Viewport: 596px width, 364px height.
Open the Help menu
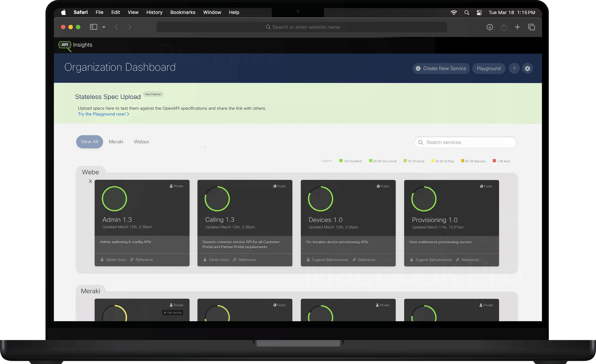[x=234, y=12]
